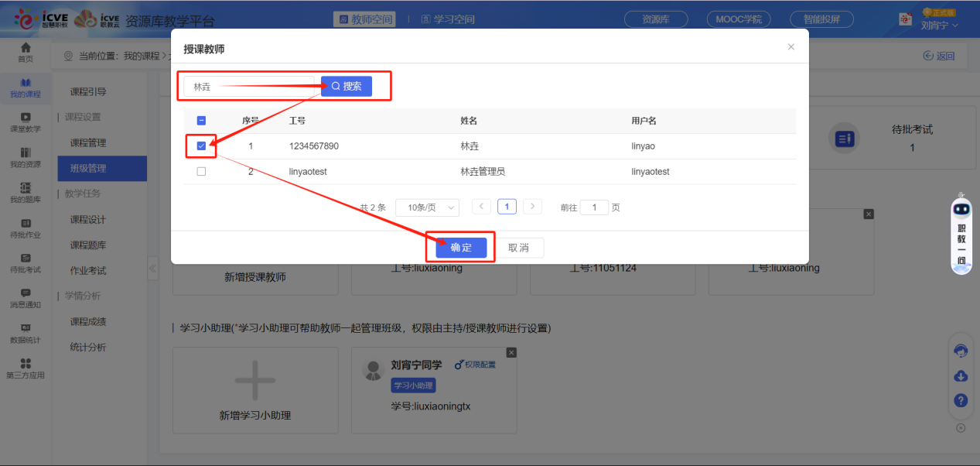The height and width of the screenshot is (466, 980).
Task: Open 消息通知 message icon
Action: (26, 297)
